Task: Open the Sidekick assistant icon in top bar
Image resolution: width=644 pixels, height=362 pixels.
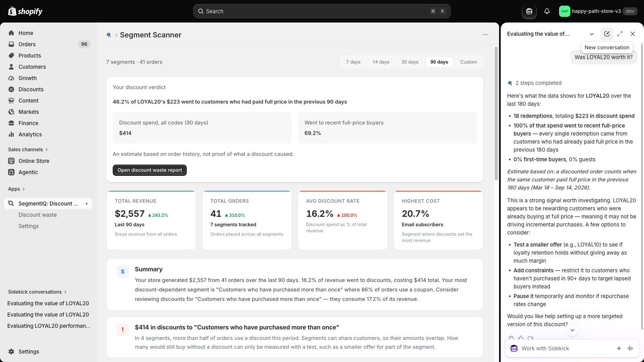Action: tap(529, 11)
